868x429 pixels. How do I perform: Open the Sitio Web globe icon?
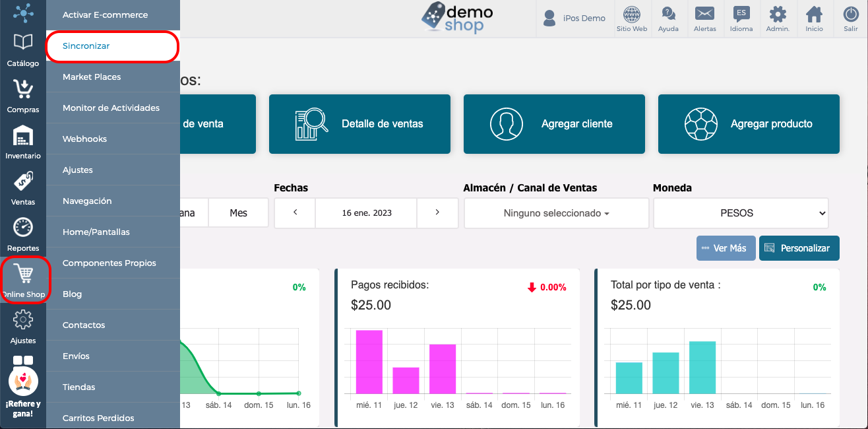click(632, 18)
